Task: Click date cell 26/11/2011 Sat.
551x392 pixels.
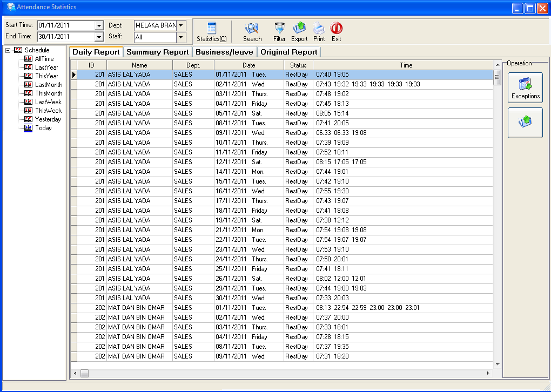Action: click(x=249, y=279)
